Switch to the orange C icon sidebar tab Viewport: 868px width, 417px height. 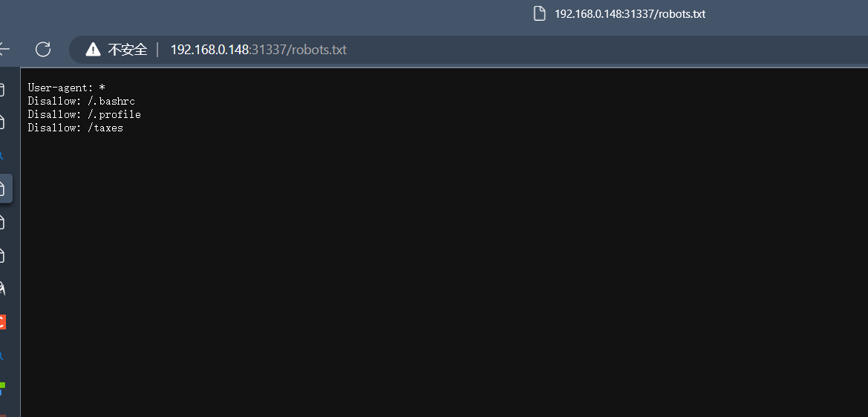pyautogui.click(x=3, y=322)
